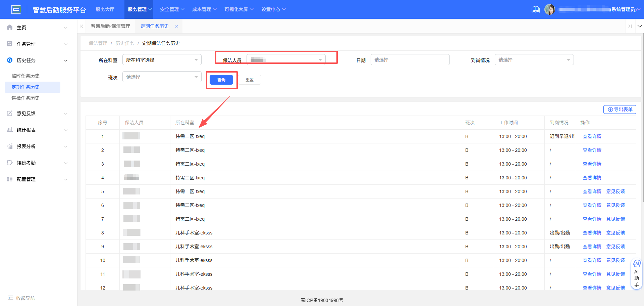644x306 pixels.
Task: Click the 历史任务 sidebar icon
Action: pyautogui.click(x=9, y=60)
